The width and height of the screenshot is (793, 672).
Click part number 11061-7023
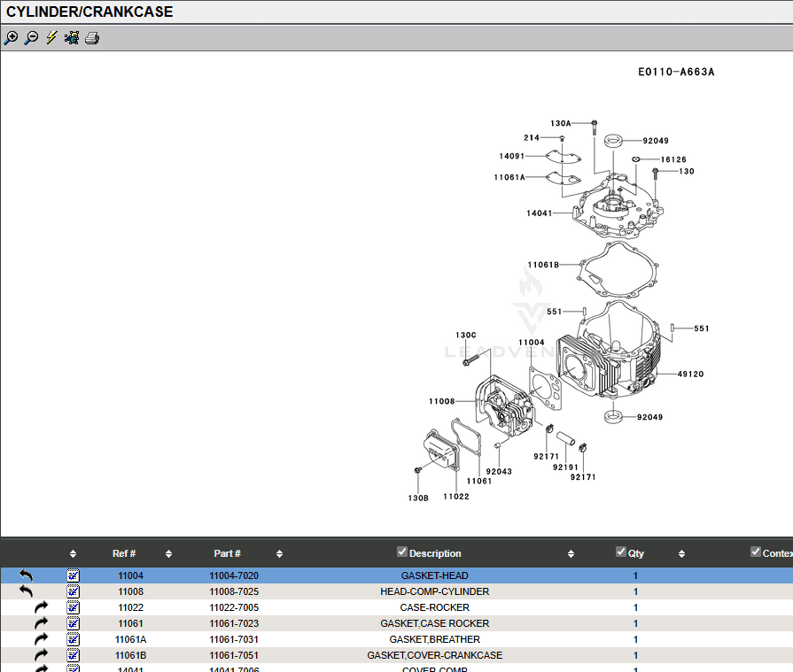[234, 623]
